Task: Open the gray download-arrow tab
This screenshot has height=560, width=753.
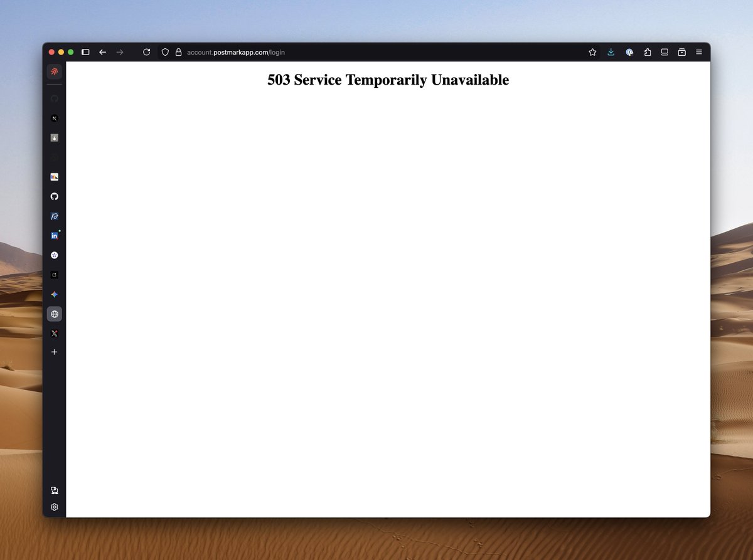Action: click(54, 138)
